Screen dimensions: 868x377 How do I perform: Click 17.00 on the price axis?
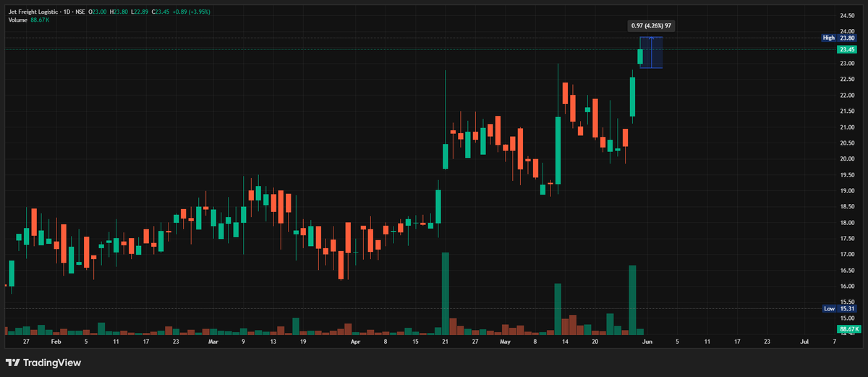848,254
